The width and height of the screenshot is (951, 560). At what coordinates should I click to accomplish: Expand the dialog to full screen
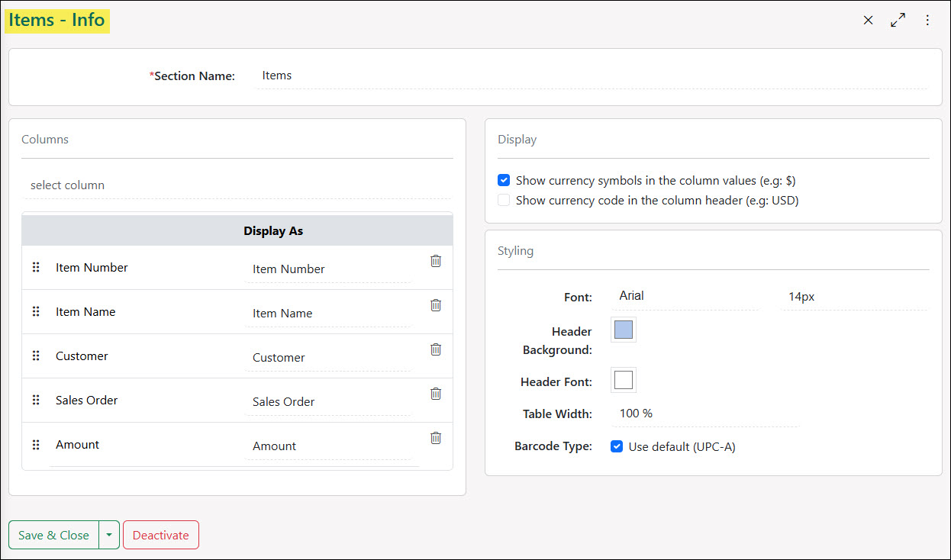coord(898,20)
